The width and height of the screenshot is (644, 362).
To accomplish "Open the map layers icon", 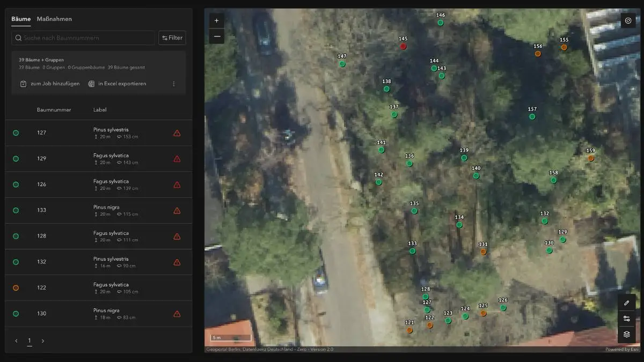I will (626, 334).
